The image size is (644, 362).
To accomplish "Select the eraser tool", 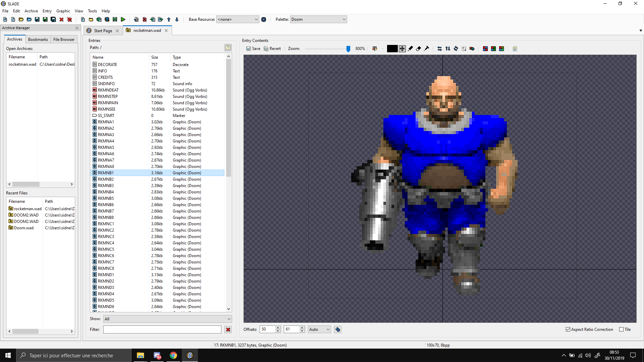I will click(418, 49).
